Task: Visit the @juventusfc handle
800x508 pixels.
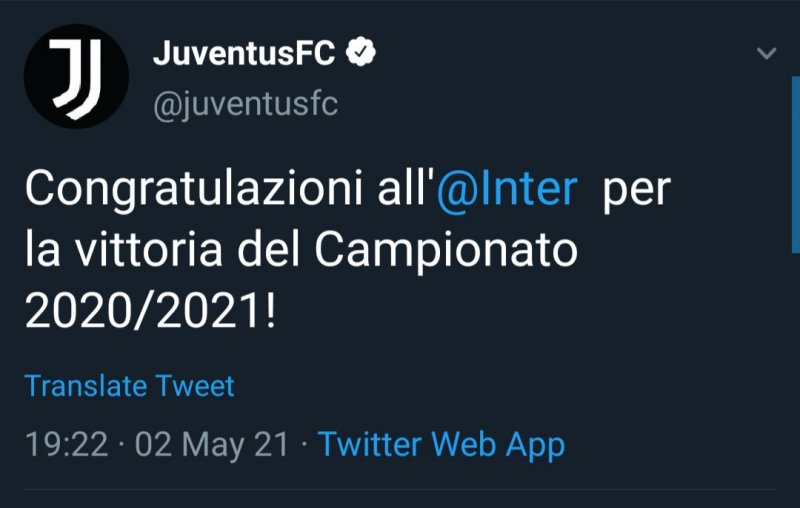Action: (x=245, y=104)
